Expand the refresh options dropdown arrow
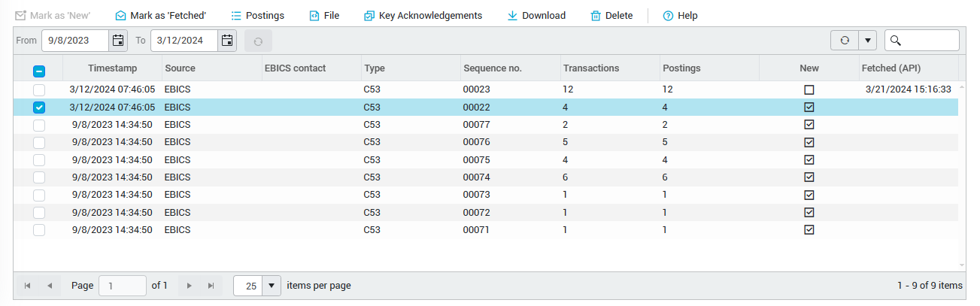The width and height of the screenshot is (980, 306). click(868, 41)
